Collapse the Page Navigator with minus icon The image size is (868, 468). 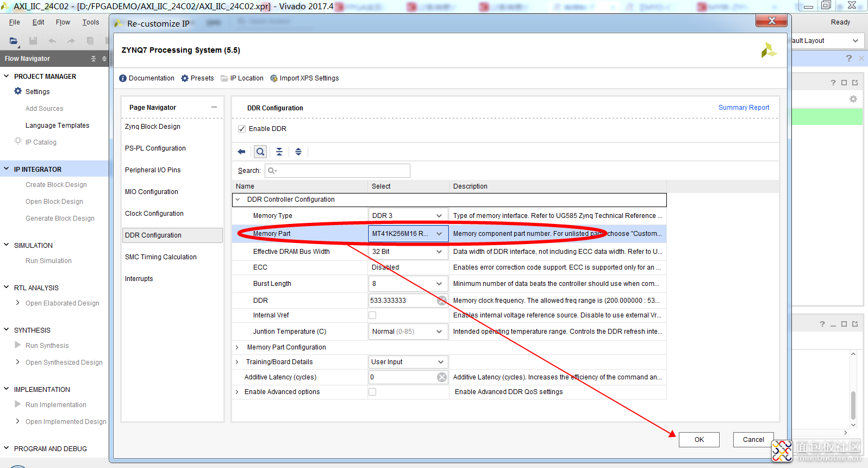point(214,107)
